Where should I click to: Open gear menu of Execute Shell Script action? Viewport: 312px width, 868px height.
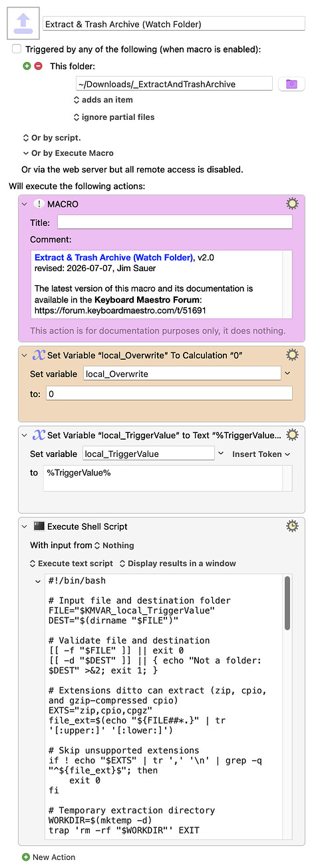pos(291,526)
